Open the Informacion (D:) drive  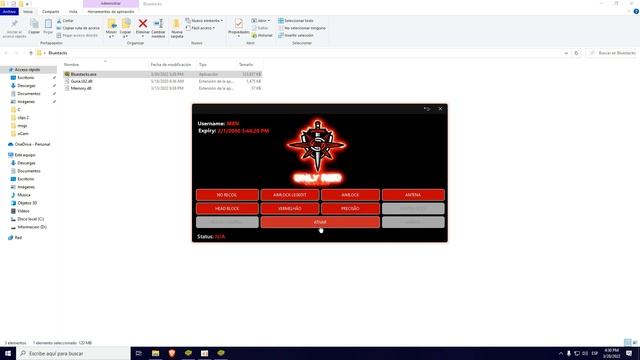tap(32, 227)
